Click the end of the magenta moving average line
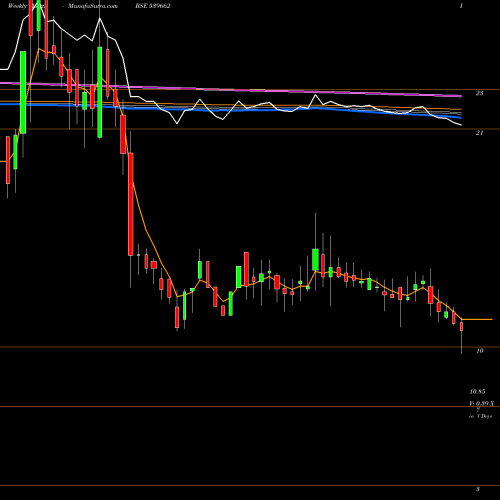 (x=461, y=96)
